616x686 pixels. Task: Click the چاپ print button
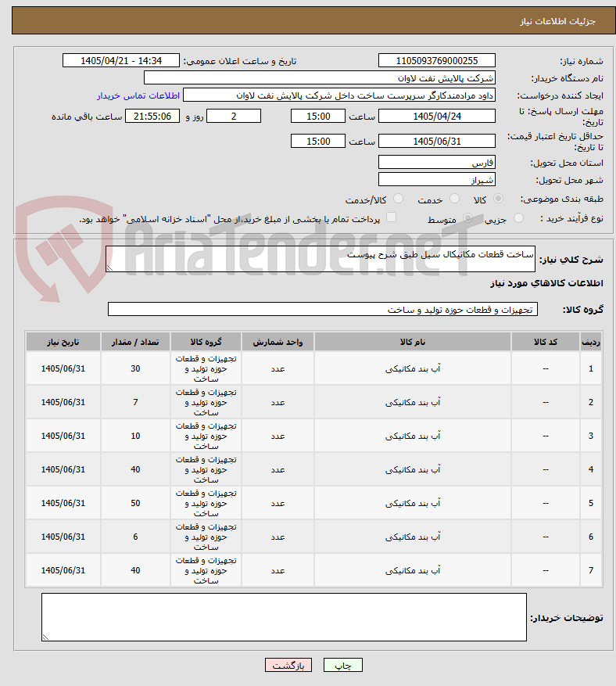click(343, 665)
